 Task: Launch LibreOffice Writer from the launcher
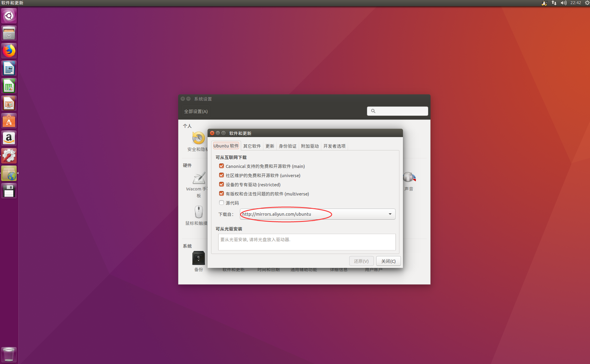click(x=9, y=68)
